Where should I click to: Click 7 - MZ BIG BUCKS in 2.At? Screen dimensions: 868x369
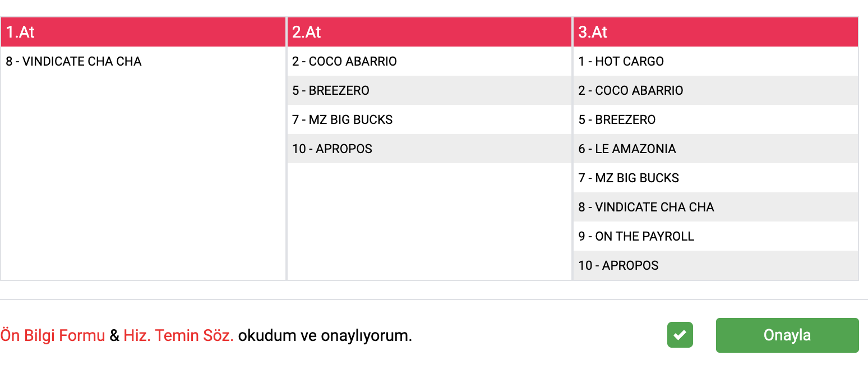(x=342, y=120)
